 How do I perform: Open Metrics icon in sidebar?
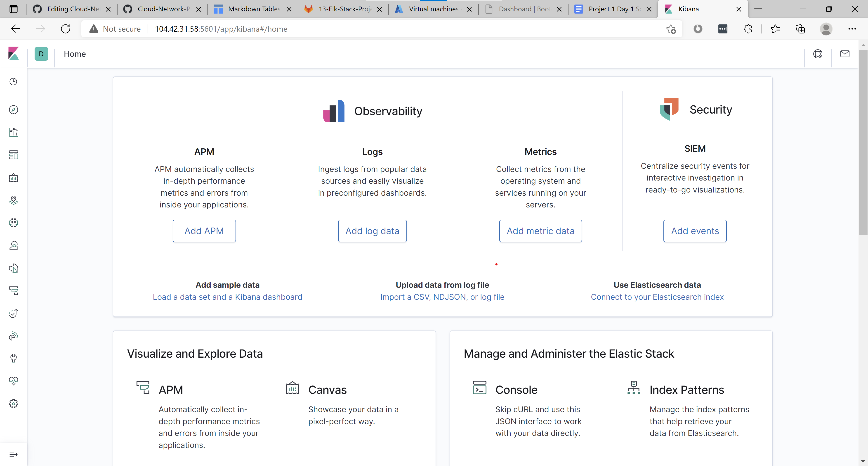click(14, 245)
